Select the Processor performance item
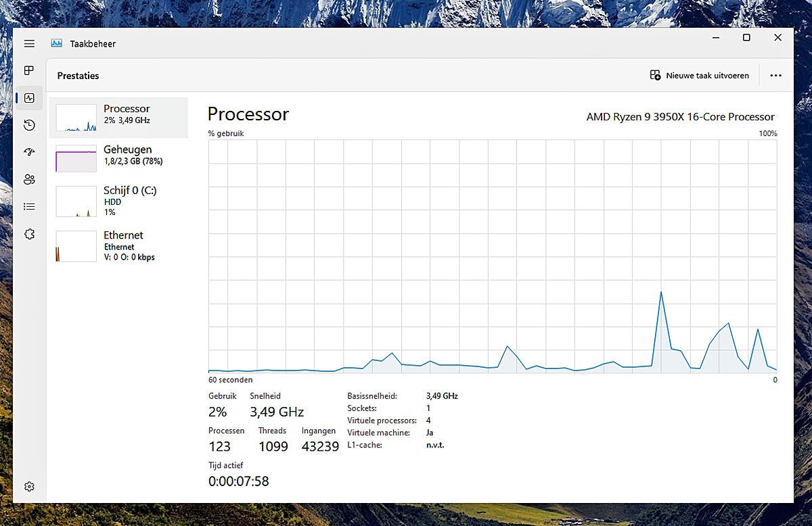Image resolution: width=812 pixels, height=526 pixels. pos(118,118)
